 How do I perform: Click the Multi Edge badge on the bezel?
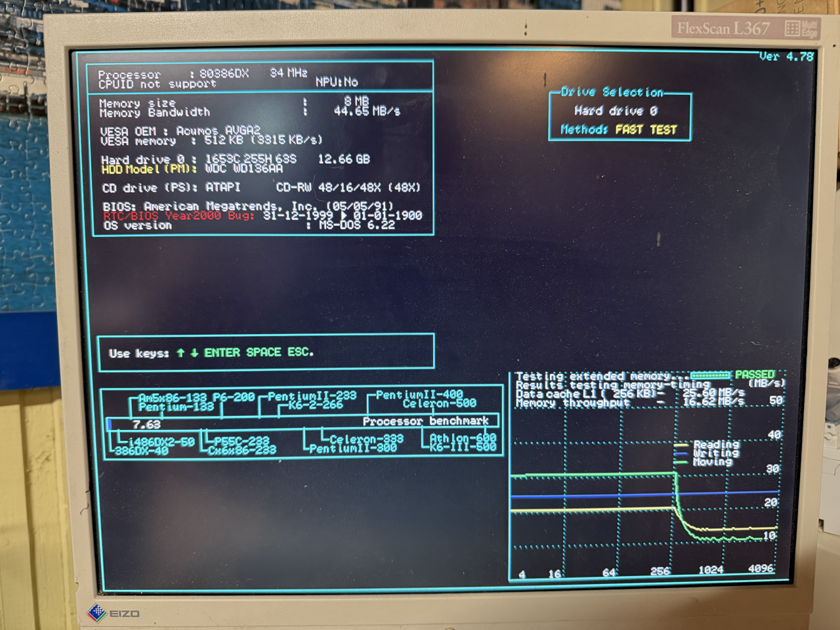pos(802,29)
